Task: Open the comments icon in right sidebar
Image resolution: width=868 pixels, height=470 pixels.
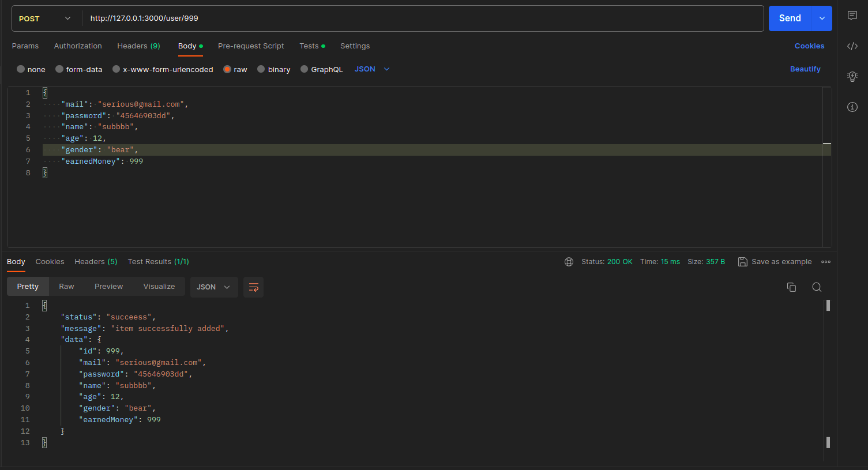Action: pyautogui.click(x=852, y=16)
